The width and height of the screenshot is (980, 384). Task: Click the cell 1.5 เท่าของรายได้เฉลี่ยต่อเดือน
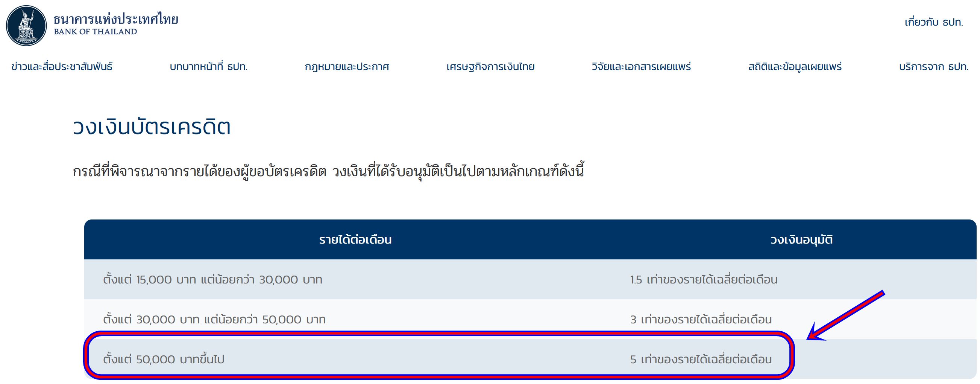pos(704,280)
